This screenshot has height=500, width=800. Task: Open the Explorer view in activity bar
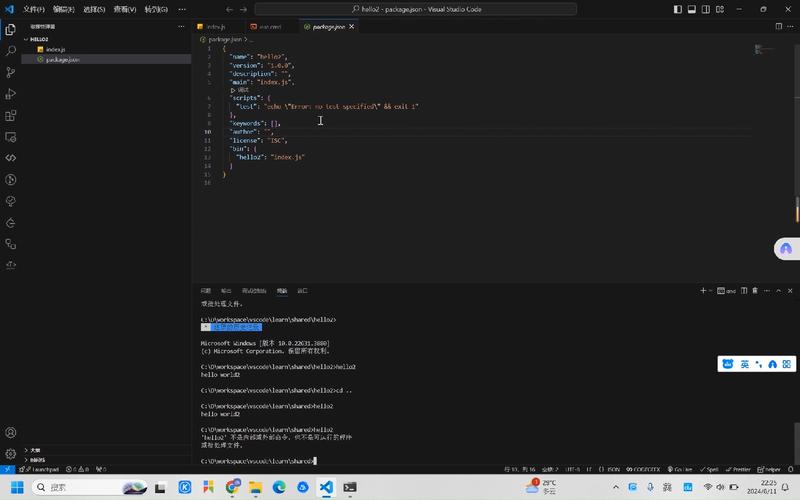pos(10,30)
